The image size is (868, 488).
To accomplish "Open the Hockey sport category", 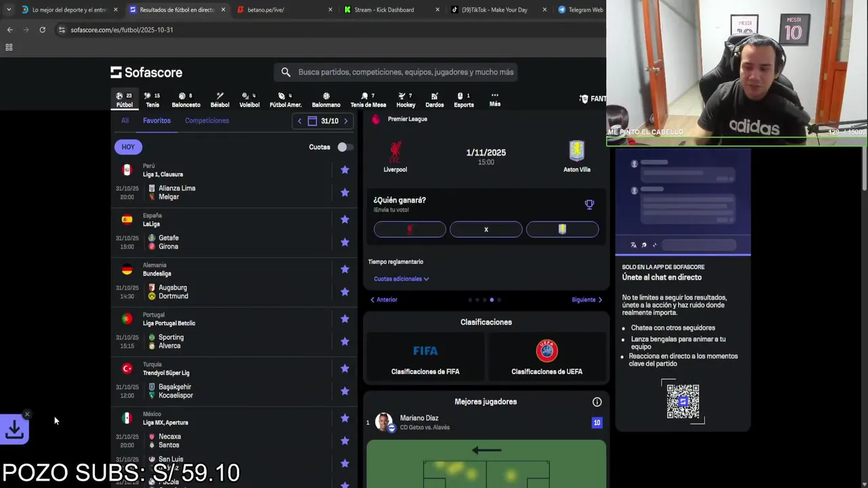I will (x=406, y=100).
